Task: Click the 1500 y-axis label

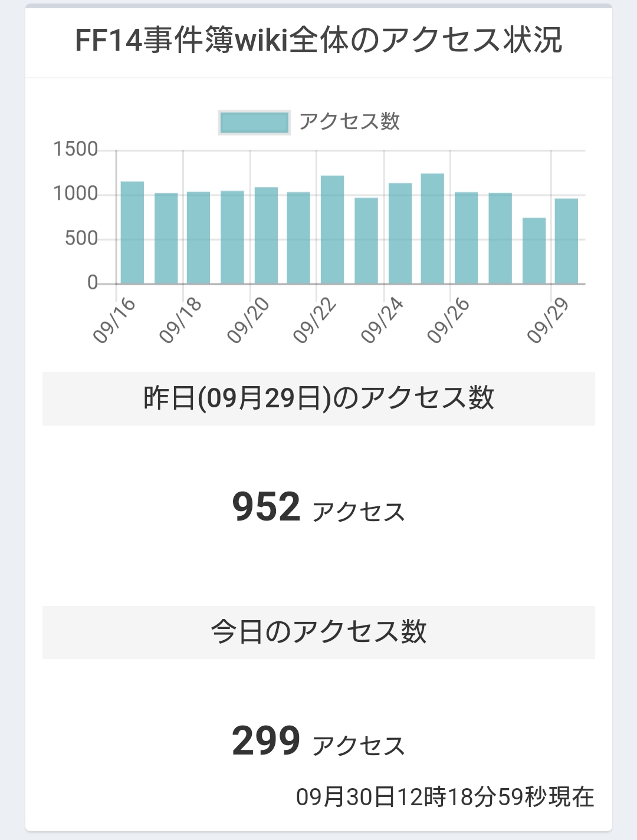Action: (75, 149)
